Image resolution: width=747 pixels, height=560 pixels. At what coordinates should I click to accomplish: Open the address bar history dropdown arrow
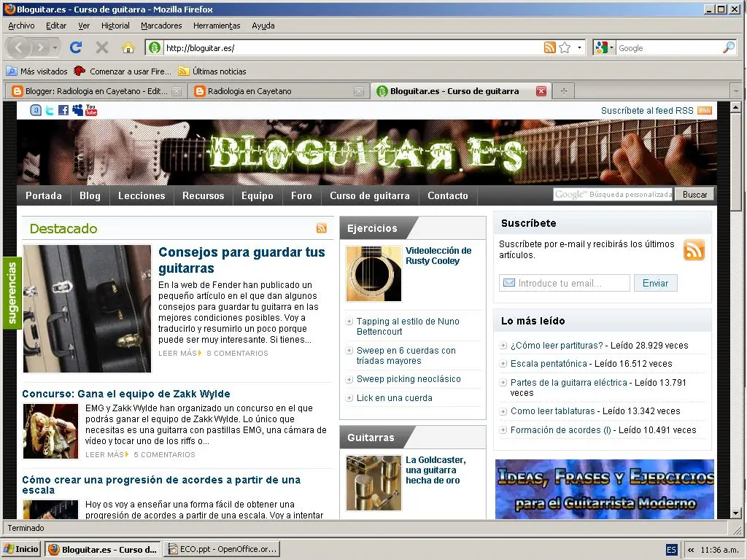(579, 47)
